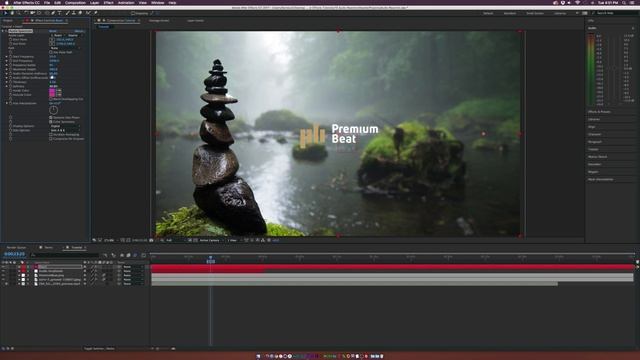Select the Puppet Pin tool in toolbar

click(x=96, y=13)
